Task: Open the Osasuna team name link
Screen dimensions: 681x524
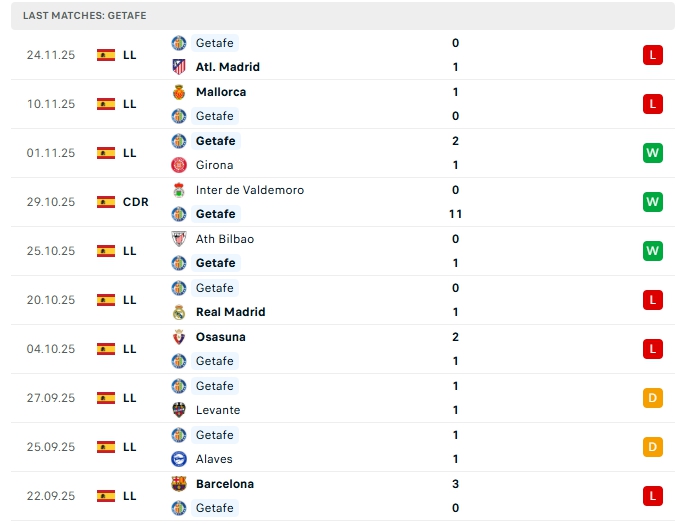Action: [220, 337]
